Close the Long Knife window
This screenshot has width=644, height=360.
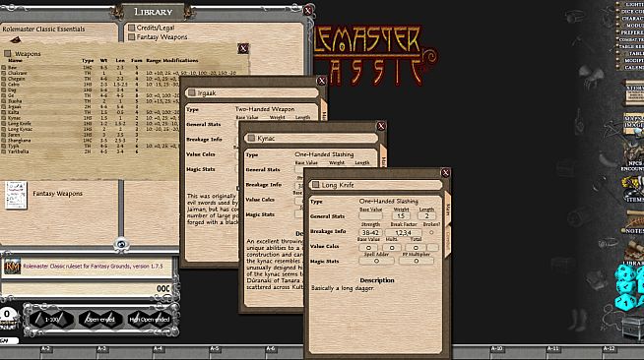pos(445,172)
